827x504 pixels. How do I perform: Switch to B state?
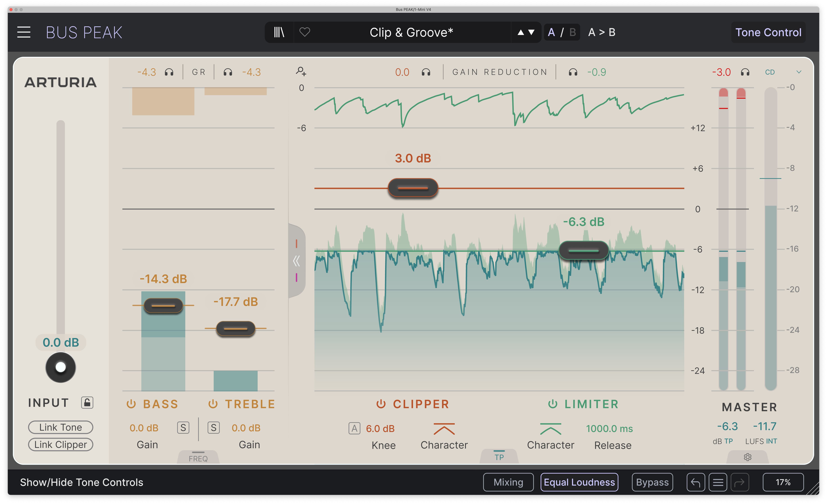(573, 32)
